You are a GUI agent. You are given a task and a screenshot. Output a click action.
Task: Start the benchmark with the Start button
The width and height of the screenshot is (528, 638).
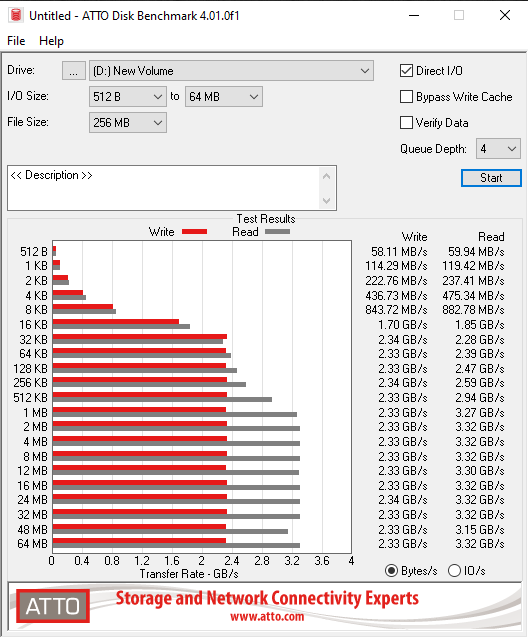coord(491,178)
